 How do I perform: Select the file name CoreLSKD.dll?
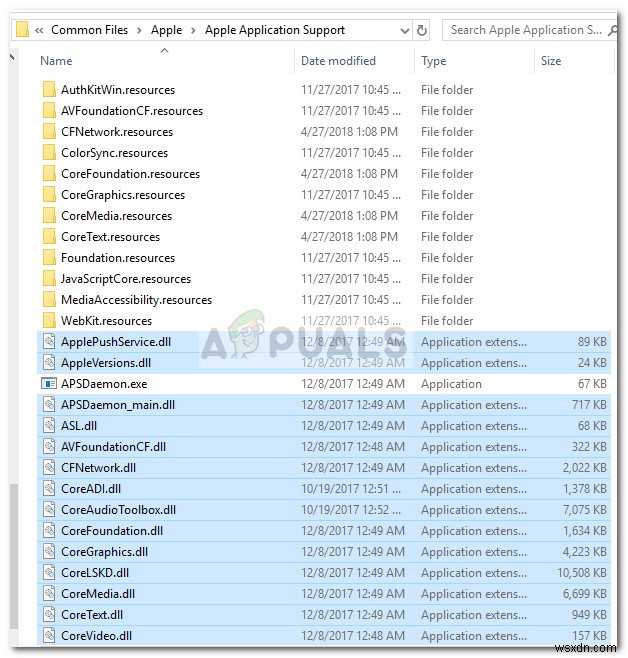(x=95, y=572)
